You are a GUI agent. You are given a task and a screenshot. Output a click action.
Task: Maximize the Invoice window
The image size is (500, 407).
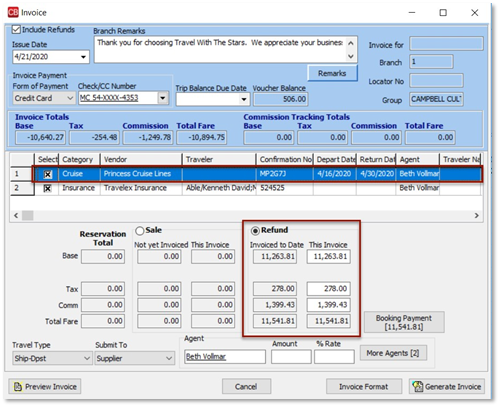[443, 13]
